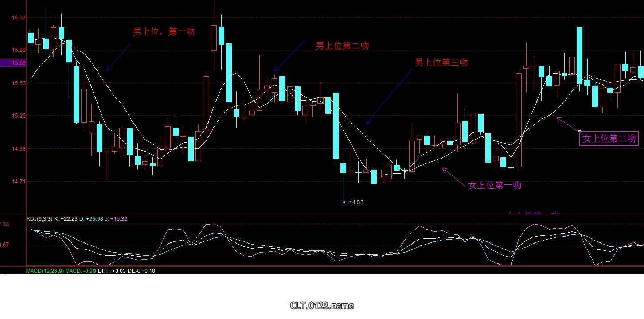Screen dimensions: 644x319
Task: Open the MACD(12,26,9) indicator label
Action: pyautogui.click(x=45, y=271)
